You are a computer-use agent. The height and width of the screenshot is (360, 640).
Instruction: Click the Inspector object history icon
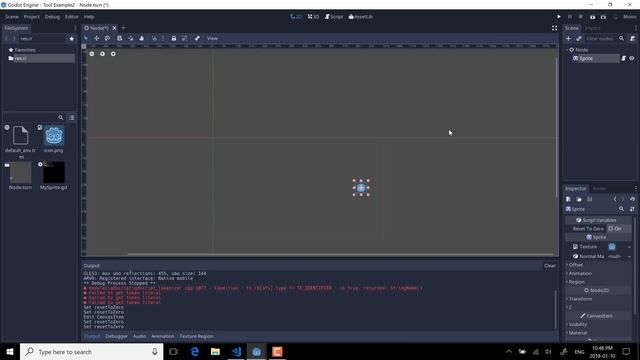point(632,199)
